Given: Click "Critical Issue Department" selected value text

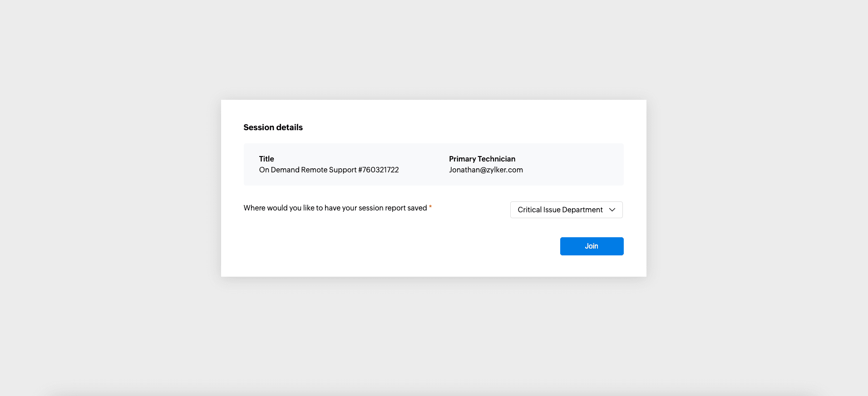Looking at the screenshot, I should click(x=560, y=210).
